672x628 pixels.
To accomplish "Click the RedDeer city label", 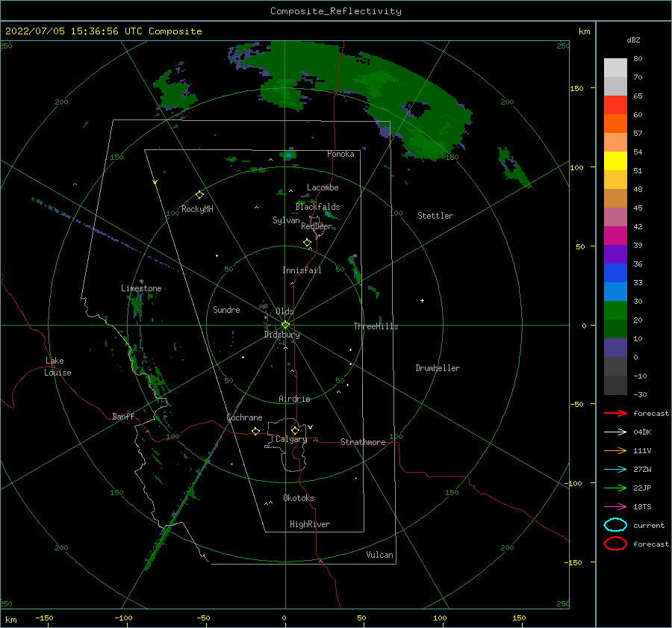I will [317, 226].
